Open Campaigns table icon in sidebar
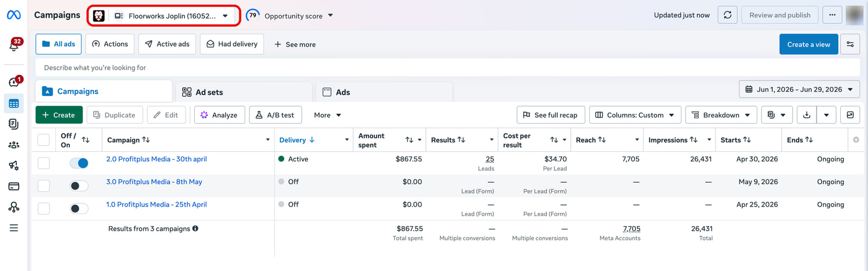This screenshot has height=271, width=868. tap(14, 104)
